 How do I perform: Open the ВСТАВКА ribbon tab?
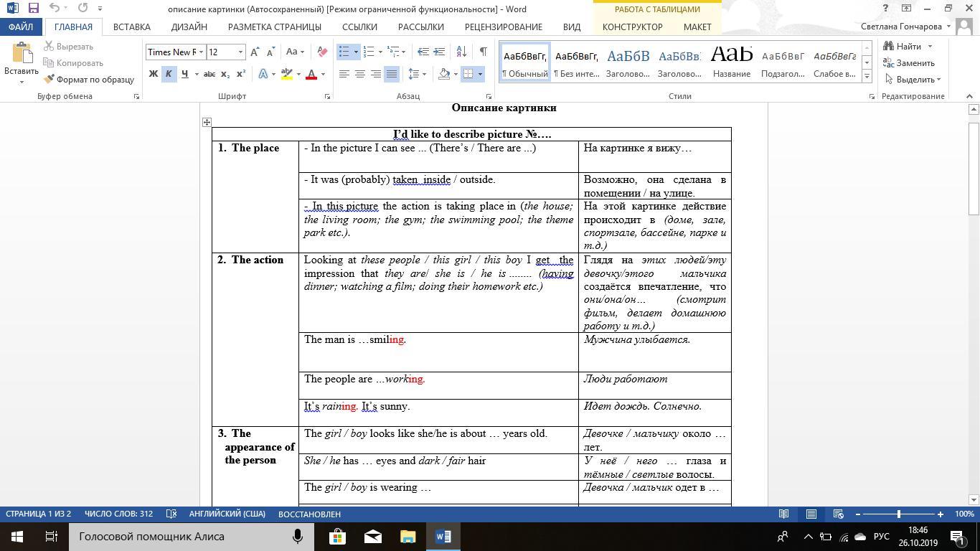(131, 27)
